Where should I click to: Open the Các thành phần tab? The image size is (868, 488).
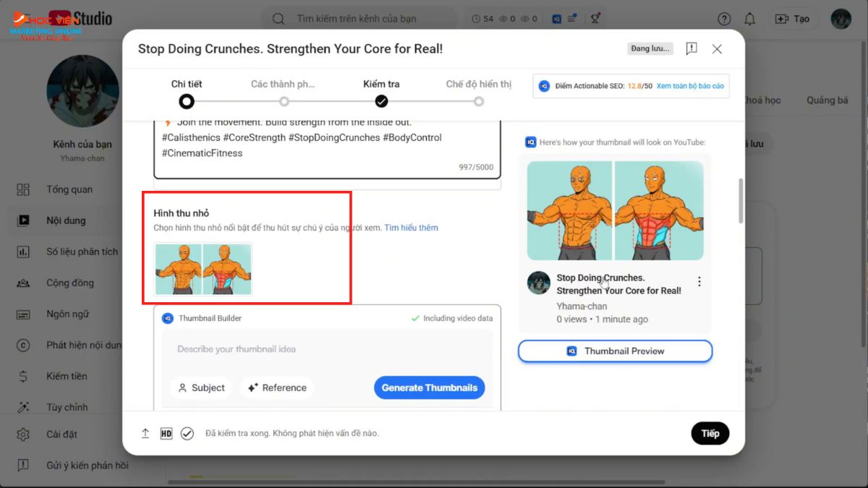[284, 84]
